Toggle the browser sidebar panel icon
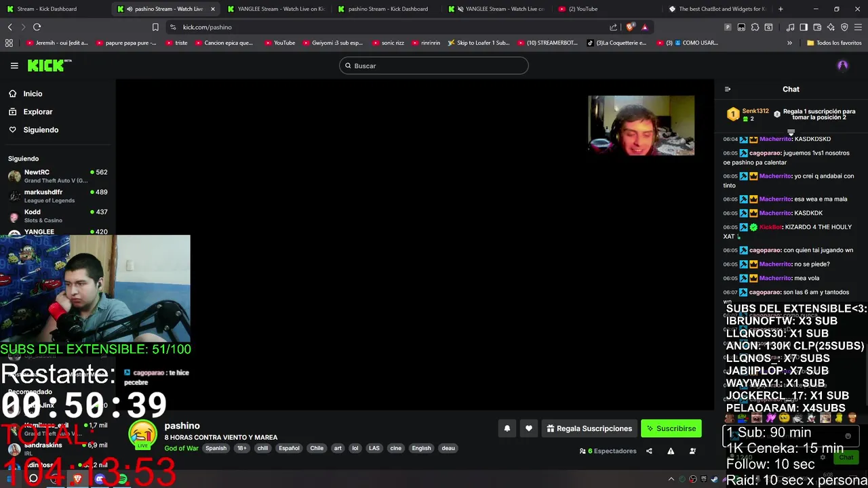This screenshot has height=488, width=868. (804, 27)
